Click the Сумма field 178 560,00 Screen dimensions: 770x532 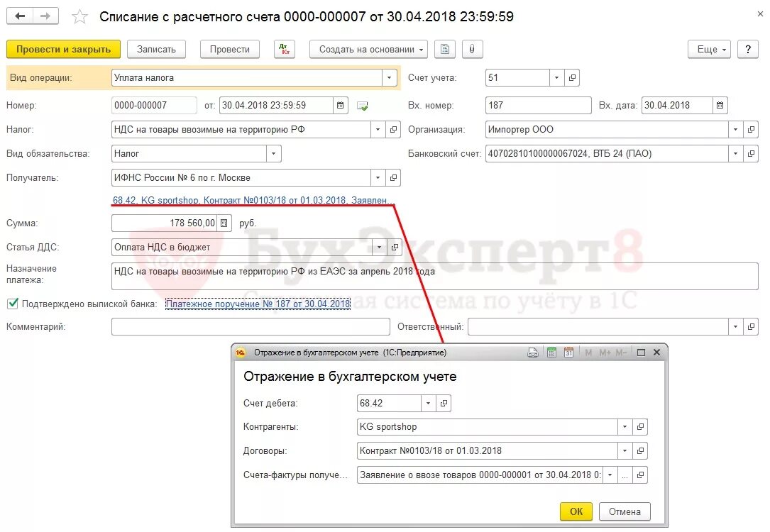click(x=165, y=223)
